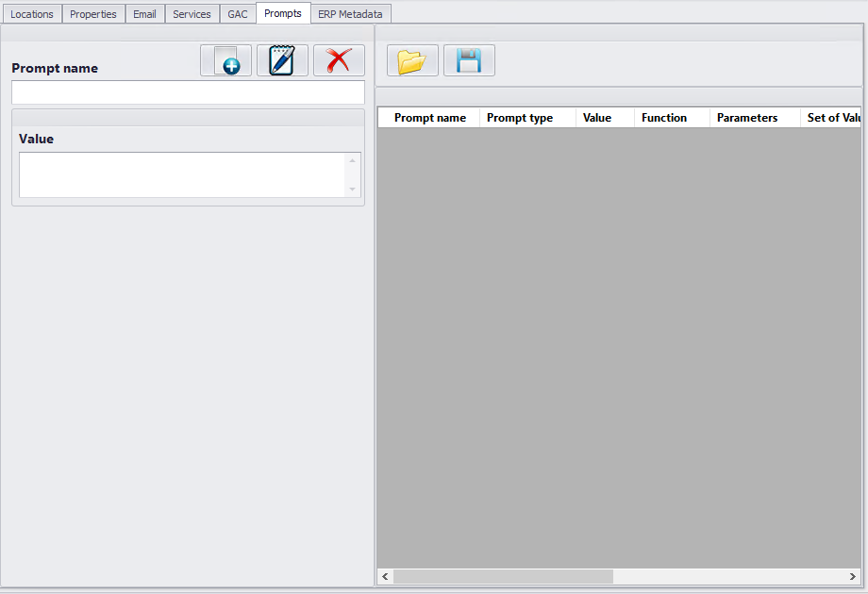This screenshot has height=594, width=868.
Task: Open the Email tab
Action: pyautogui.click(x=144, y=14)
